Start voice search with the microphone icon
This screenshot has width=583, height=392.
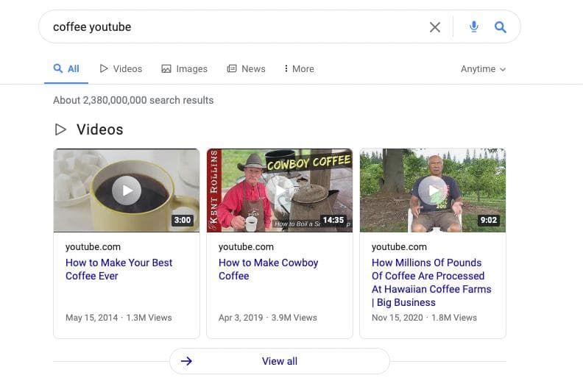click(474, 26)
